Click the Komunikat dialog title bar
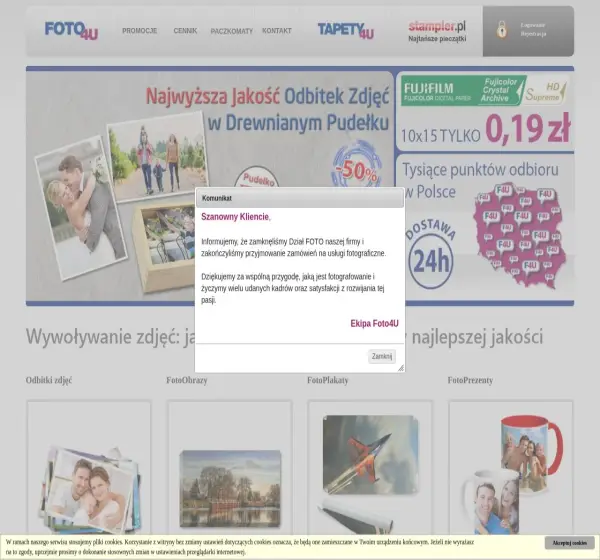600x560 pixels. (300, 198)
